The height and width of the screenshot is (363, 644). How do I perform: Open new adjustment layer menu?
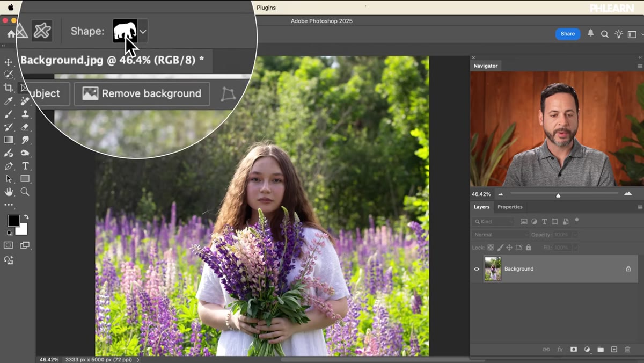pyautogui.click(x=587, y=350)
